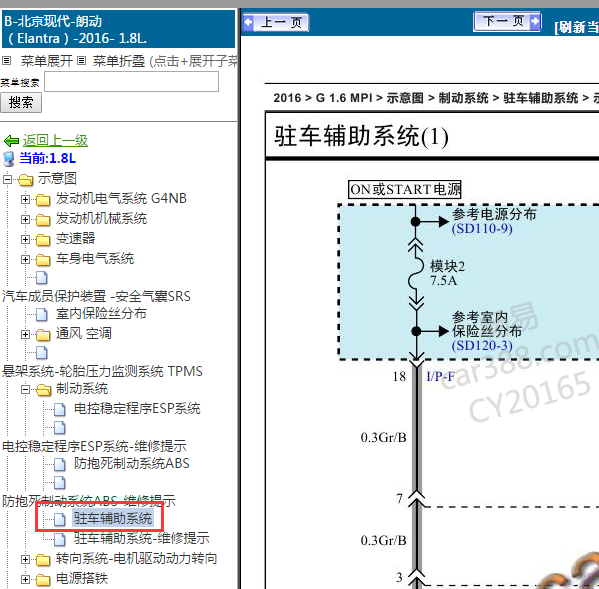Click the 示意图 root label
This screenshot has height=589, width=599.
click(x=57, y=178)
